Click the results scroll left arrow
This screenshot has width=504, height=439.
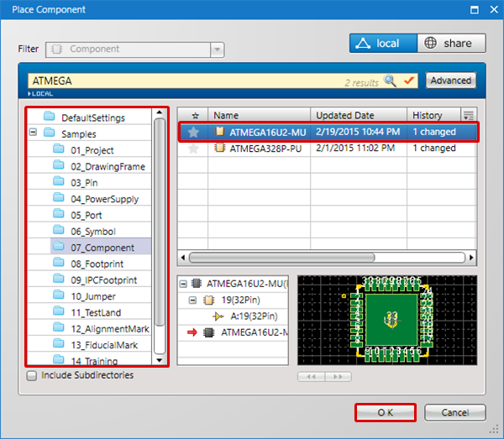[182, 258]
